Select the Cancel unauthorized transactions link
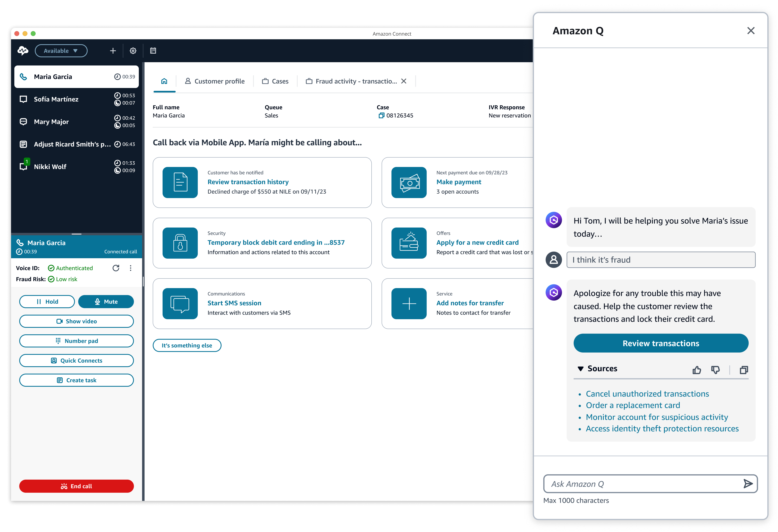 (x=646, y=393)
